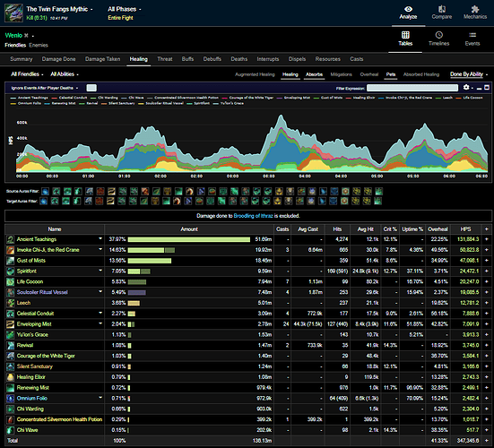494x448 pixels.
Task: Click Revival ability icon
Action: pos(11,345)
